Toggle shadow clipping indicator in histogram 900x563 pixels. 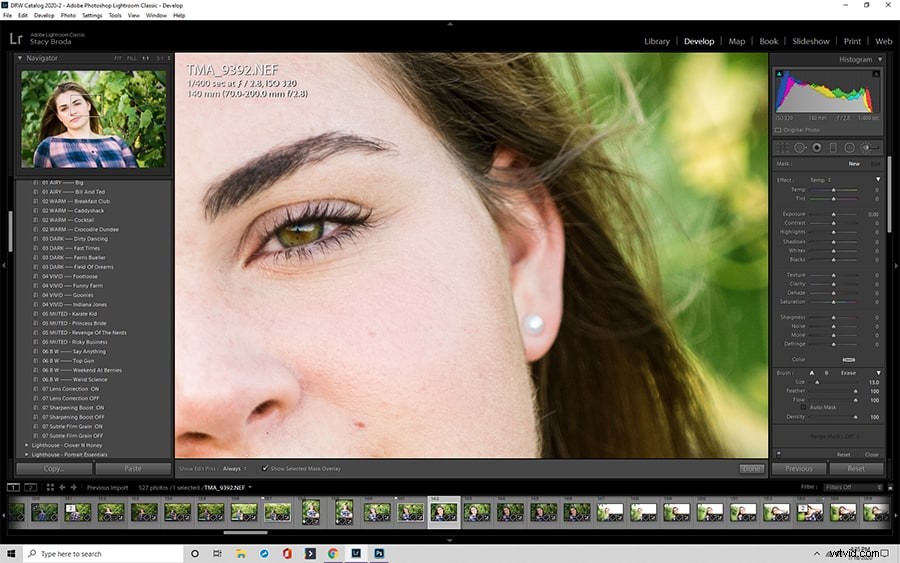click(x=779, y=74)
